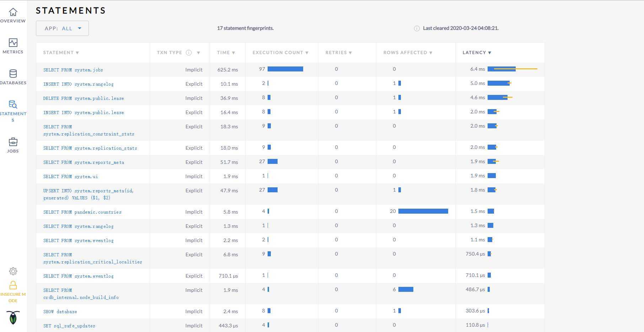Click the 303.6 µs latency value

(475, 311)
